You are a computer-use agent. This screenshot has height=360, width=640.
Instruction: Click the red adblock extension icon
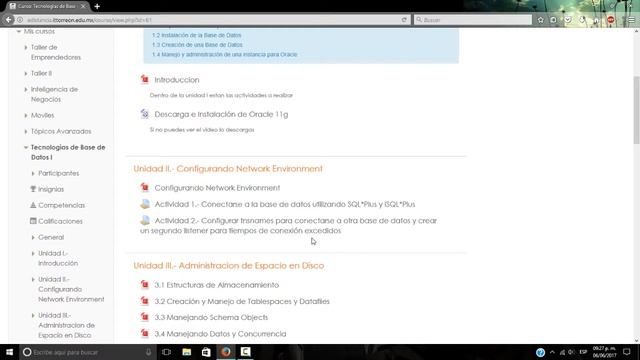click(x=611, y=20)
